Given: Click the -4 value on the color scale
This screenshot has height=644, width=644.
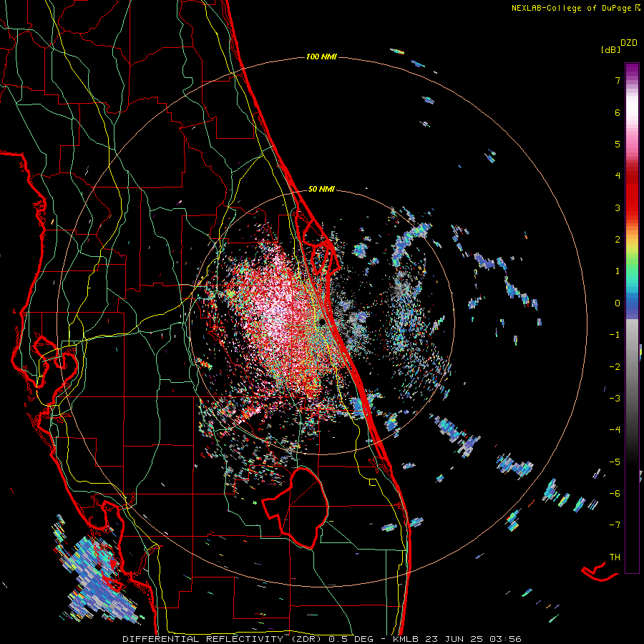Looking at the screenshot, I should click(x=615, y=430).
